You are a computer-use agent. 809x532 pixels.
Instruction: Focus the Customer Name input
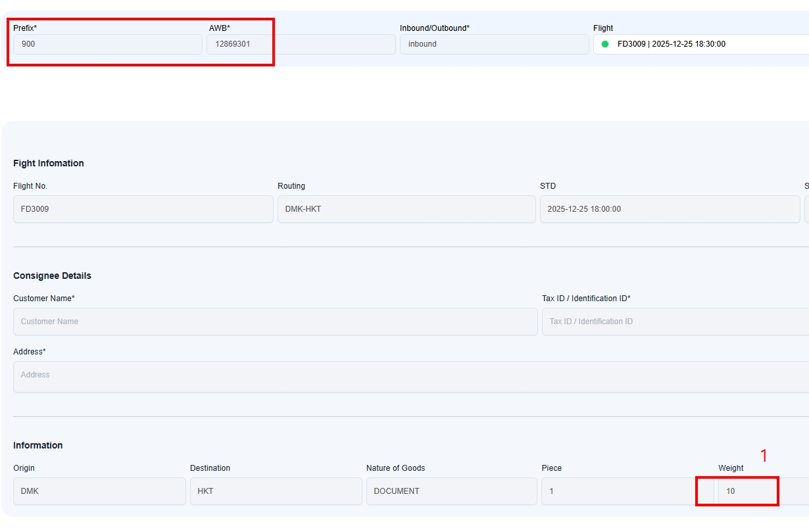tap(275, 322)
